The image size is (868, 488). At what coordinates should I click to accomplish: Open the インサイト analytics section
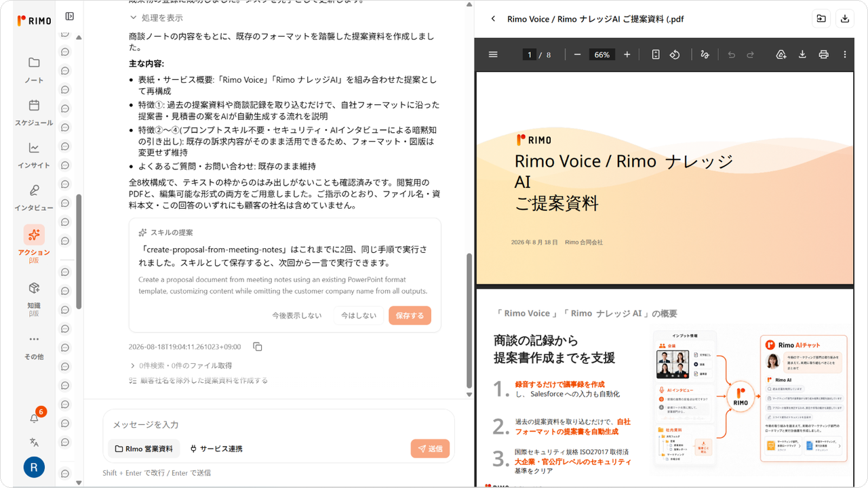point(34,155)
